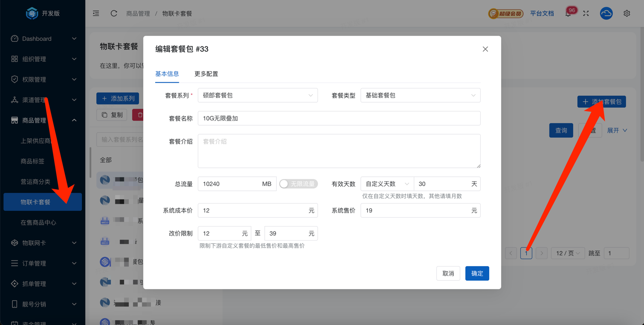Viewport: 644px width, 325px height.
Task: Click the page refresh icon in header
Action: [114, 14]
